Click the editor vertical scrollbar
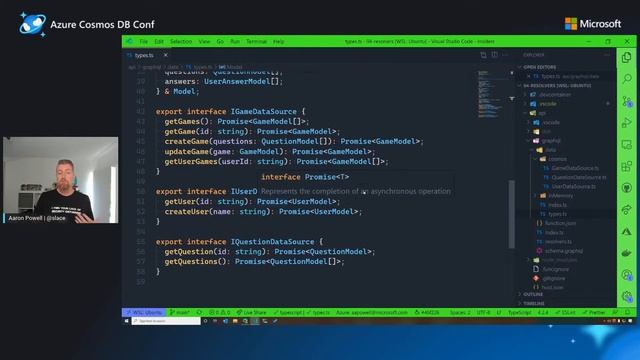Viewport: 640px width, 360px height. (511, 214)
